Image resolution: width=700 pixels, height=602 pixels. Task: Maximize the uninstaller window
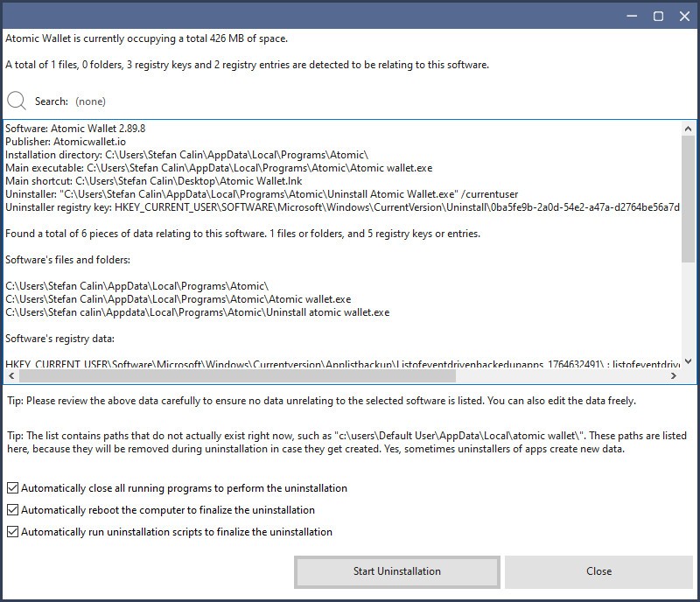[x=658, y=16]
